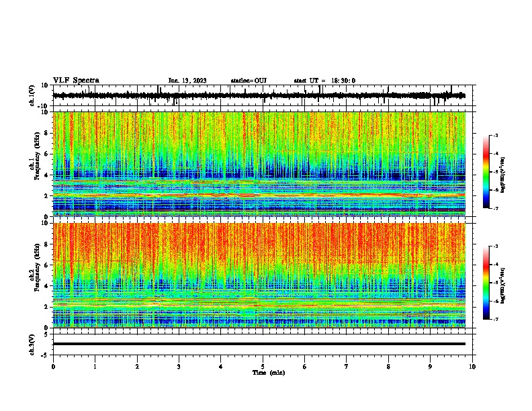Click the "1" tick on the time axis

pos(95,367)
